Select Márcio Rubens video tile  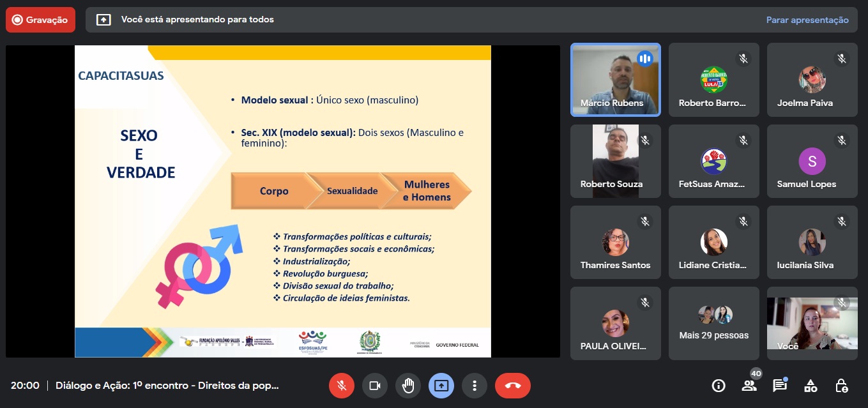click(615, 80)
